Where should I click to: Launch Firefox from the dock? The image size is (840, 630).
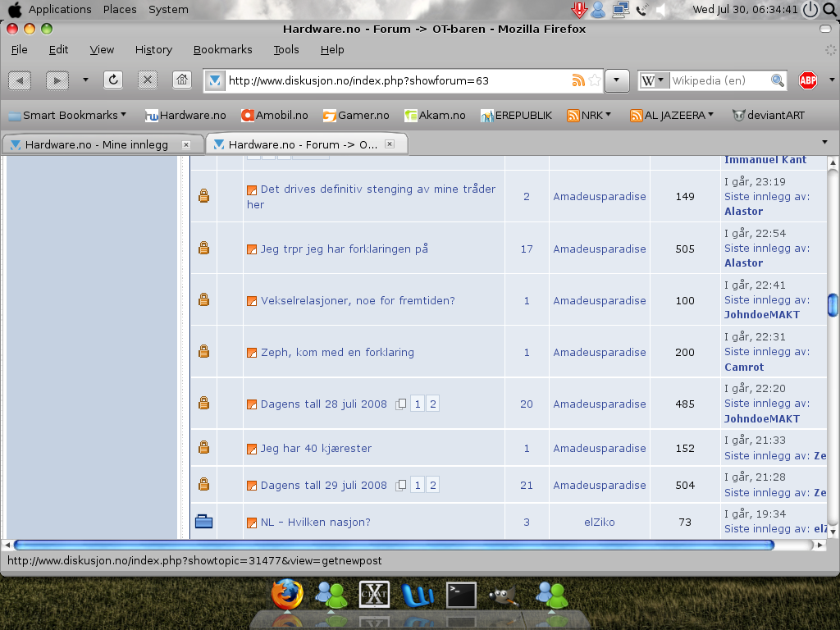(x=286, y=594)
